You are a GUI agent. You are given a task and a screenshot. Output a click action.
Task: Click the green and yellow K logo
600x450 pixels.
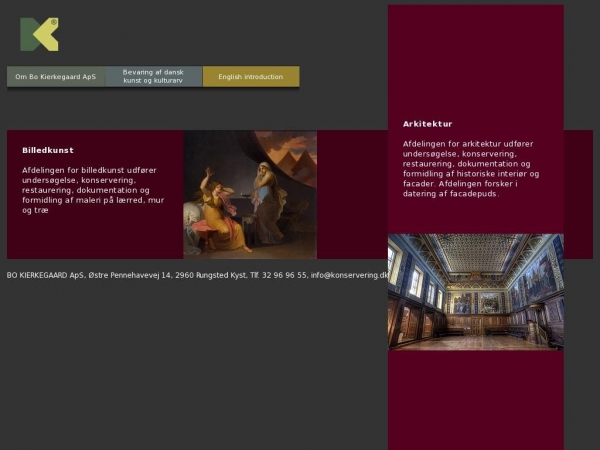pos(39,34)
